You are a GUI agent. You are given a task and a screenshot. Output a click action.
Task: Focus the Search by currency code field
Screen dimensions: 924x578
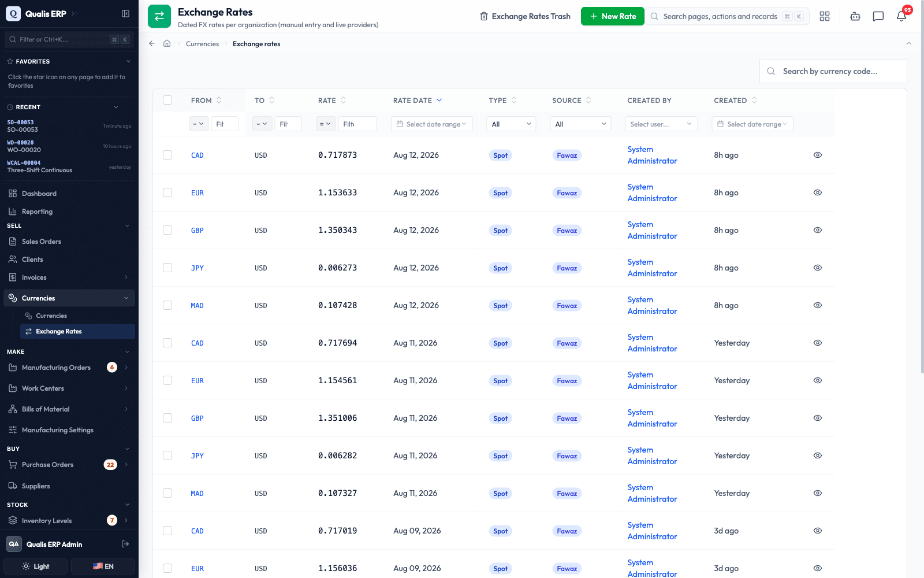point(833,71)
